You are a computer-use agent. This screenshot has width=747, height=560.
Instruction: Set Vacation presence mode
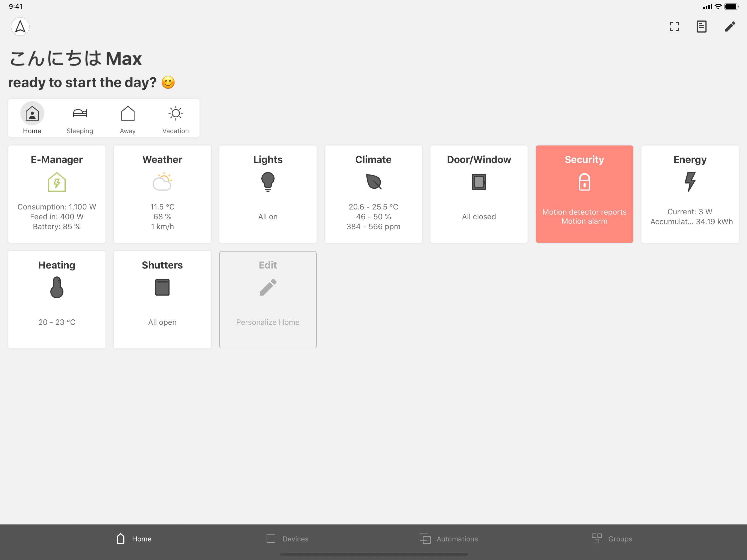[176, 118]
